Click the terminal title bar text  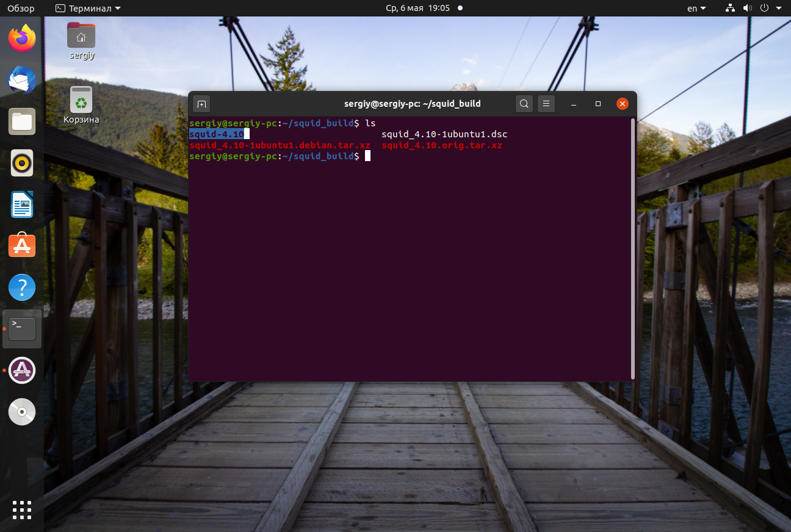(x=412, y=104)
